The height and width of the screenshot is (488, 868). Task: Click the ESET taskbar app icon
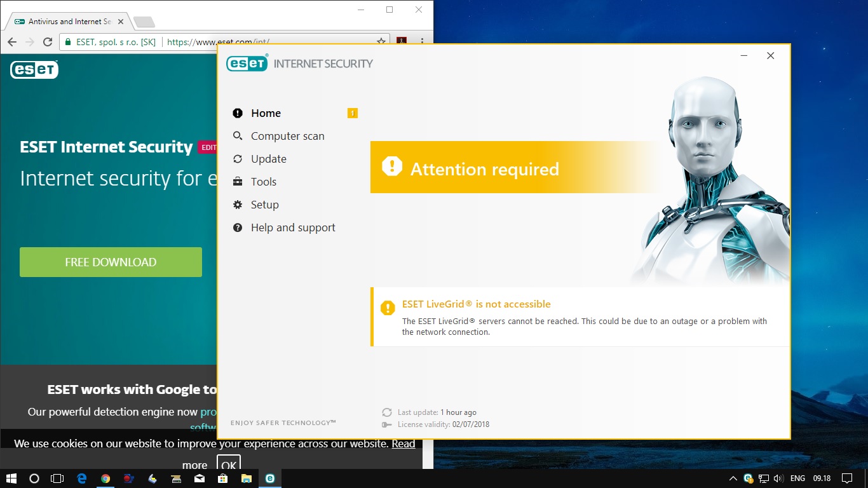(x=270, y=478)
